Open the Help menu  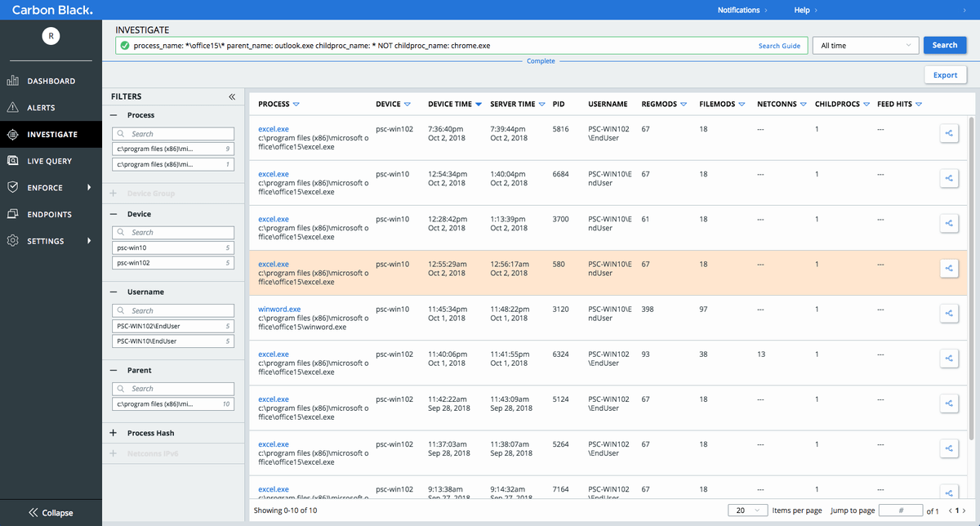tap(804, 10)
